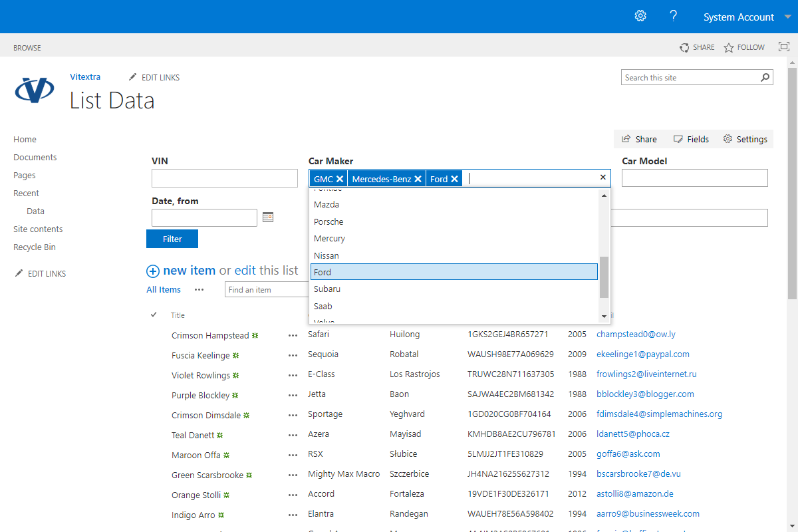Image resolution: width=798 pixels, height=532 pixels.
Task: Open Crimson Dimsdale row ellipsis menu
Action: [x=293, y=416]
